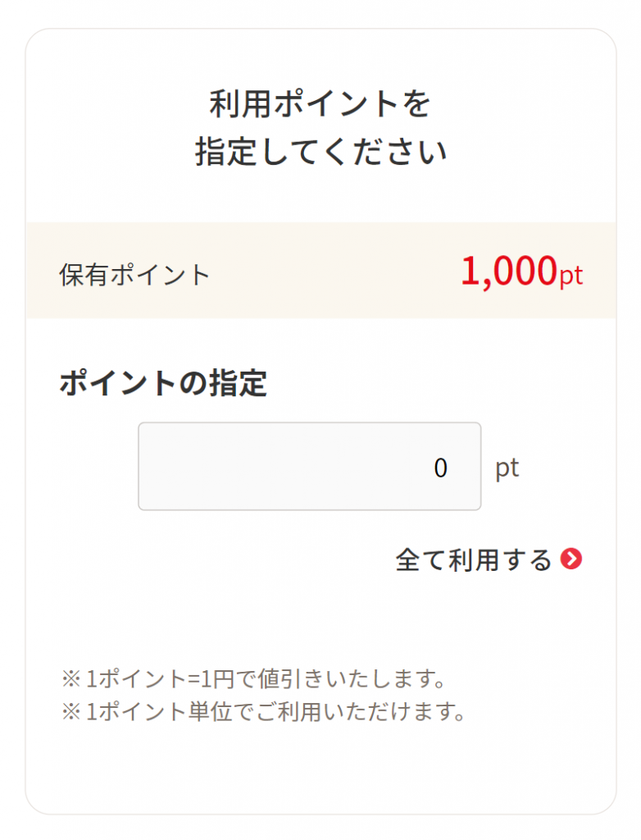
Task: Click the note about 1ポイント単位でご利用
Action: click(264, 711)
